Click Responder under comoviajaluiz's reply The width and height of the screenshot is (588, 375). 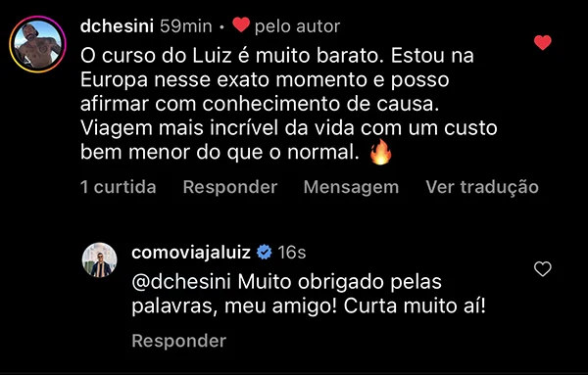179,341
